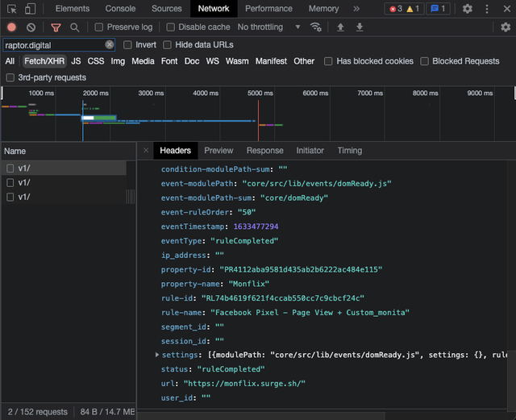Viewport: 516px width, 420px height.
Task: Enable the Preserve log checkbox
Action: (99, 27)
